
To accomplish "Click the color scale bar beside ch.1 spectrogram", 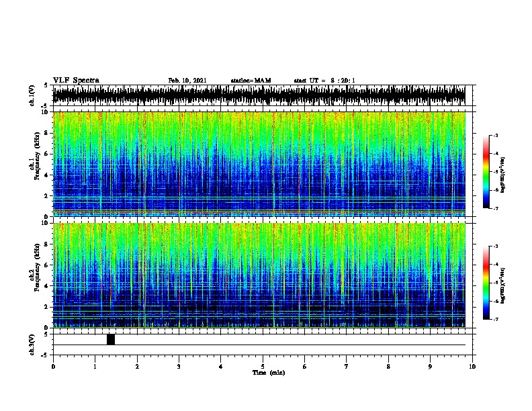I will [486, 172].
